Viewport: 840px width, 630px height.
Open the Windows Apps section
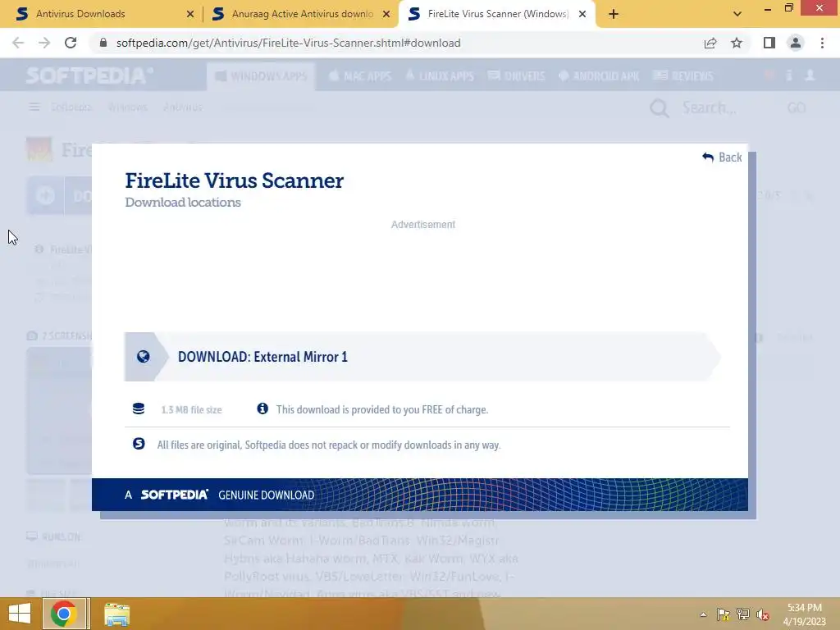(261, 76)
